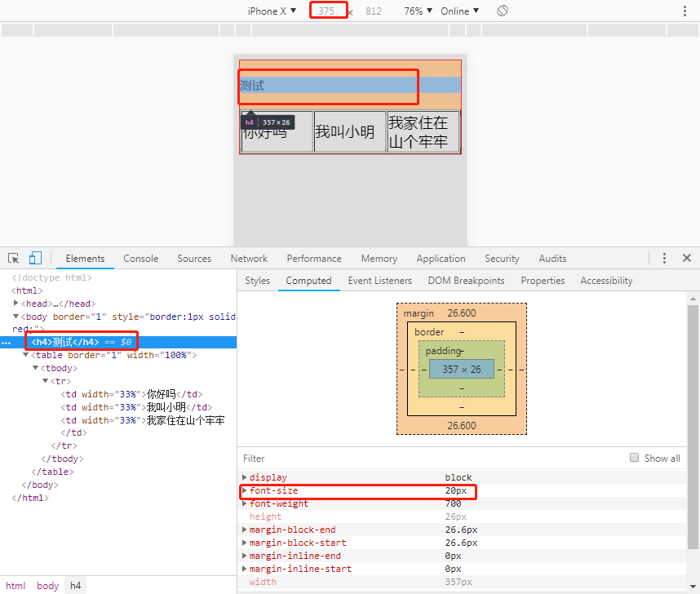Image resolution: width=700 pixels, height=594 pixels.
Task: Open the iPhone X device dropdown
Action: pos(272,11)
